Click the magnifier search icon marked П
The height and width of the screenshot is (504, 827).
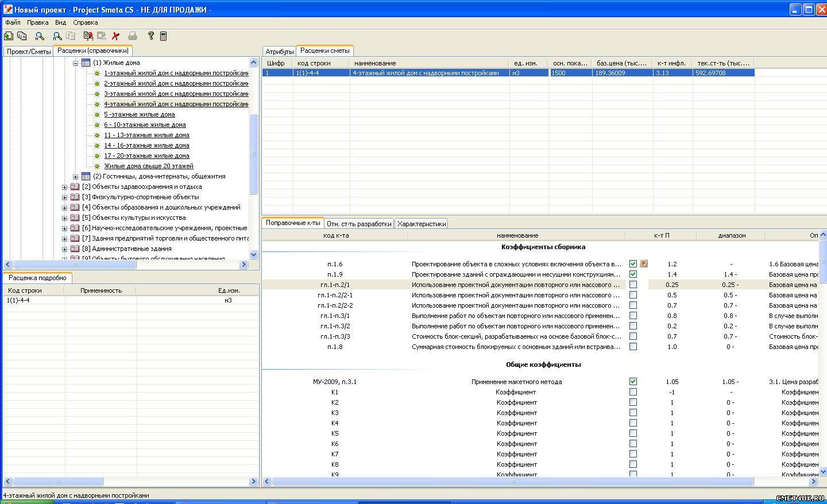point(57,36)
